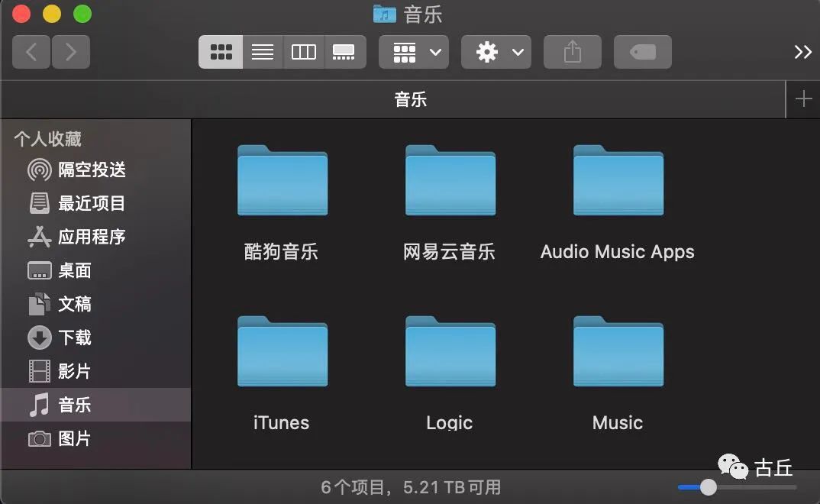
Task: Click the Edit Tags toolbar button
Action: tap(642, 52)
